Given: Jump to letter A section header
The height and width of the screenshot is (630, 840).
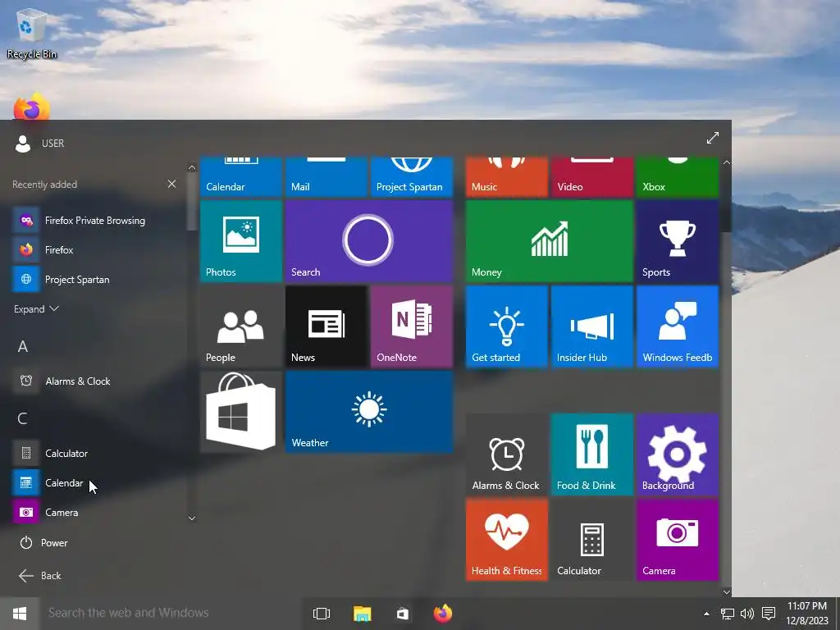Looking at the screenshot, I should click(22, 347).
